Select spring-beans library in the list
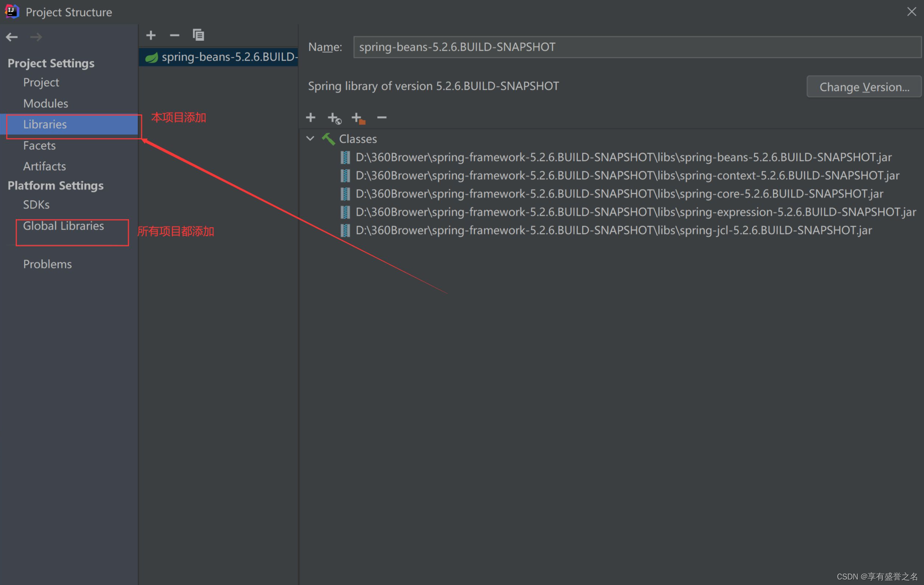The height and width of the screenshot is (585, 924). coord(221,57)
